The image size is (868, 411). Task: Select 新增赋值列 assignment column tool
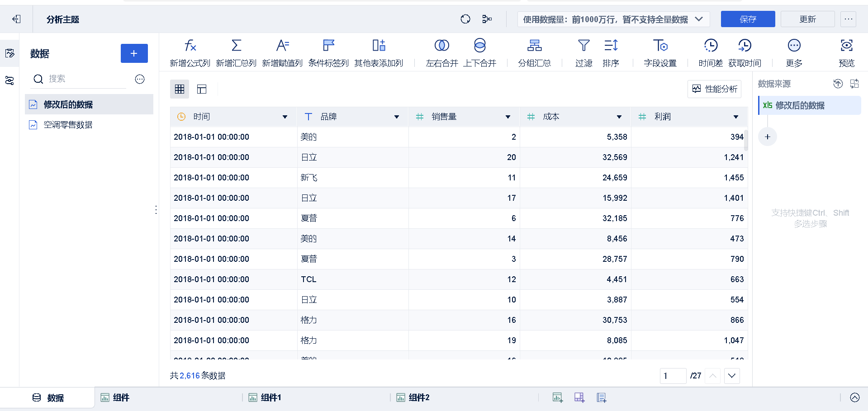tap(282, 53)
